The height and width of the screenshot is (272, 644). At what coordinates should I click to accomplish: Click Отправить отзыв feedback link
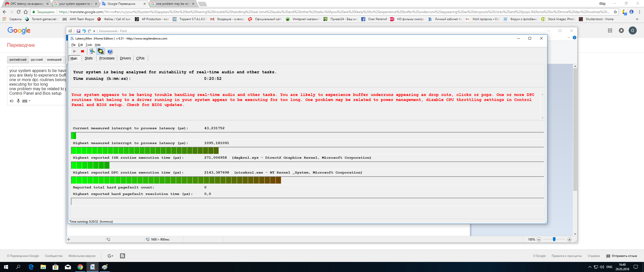[624, 256]
